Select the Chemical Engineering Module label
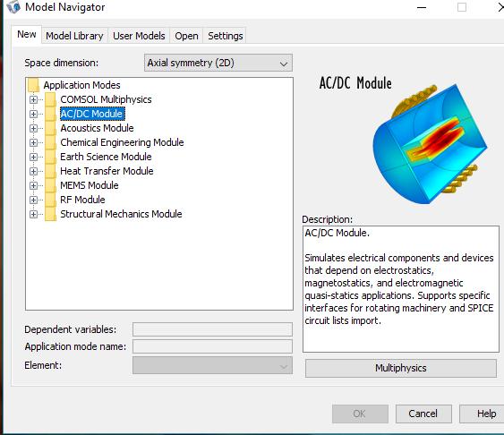The image size is (504, 435). 122,142
